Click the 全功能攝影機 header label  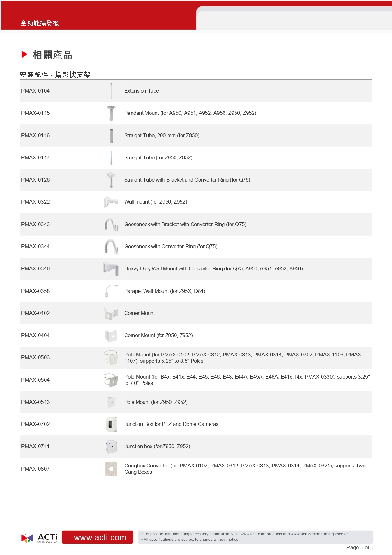click(x=40, y=23)
